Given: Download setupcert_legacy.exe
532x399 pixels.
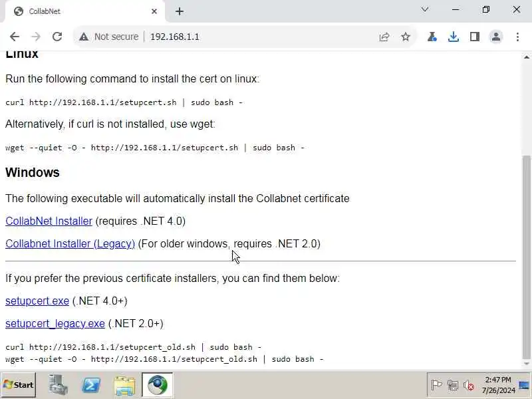Looking at the screenshot, I should point(55,324).
